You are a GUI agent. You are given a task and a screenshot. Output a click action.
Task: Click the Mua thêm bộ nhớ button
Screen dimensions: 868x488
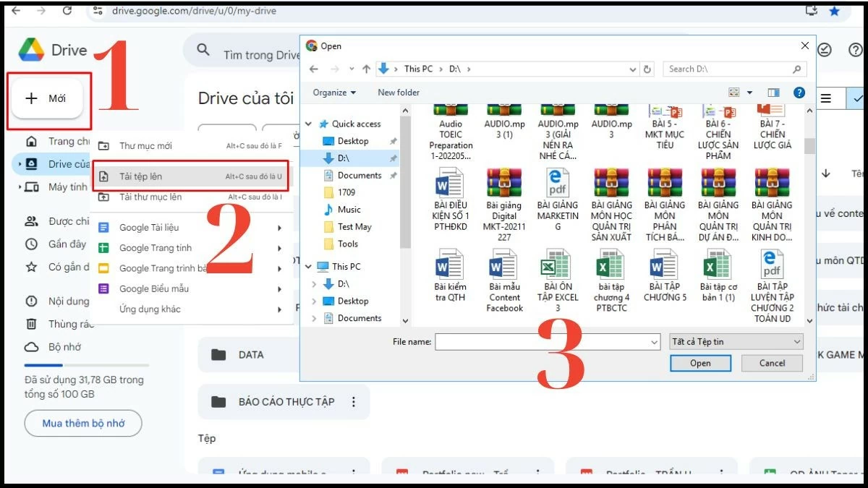(82, 423)
